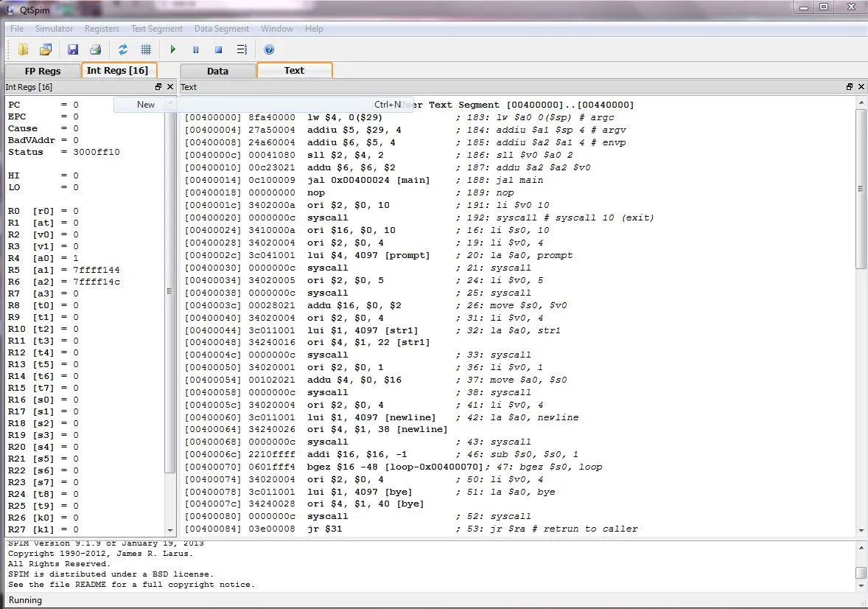Click the Load File toolbar icon
Image resolution: width=868 pixels, height=609 pixels.
(24, 49)
